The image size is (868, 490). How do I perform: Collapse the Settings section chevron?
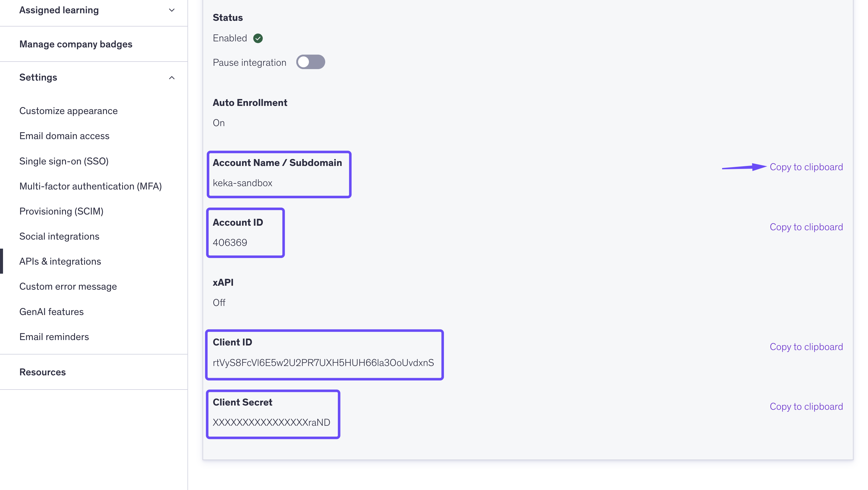click(171, 78)
